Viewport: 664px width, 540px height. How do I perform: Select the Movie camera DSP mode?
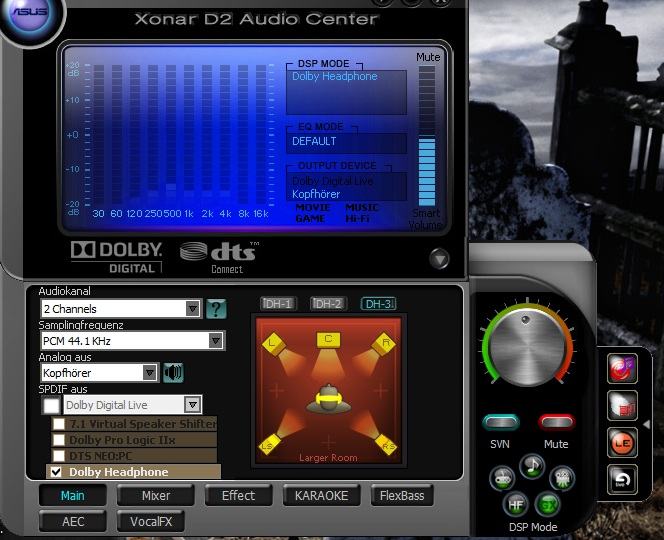click(x=562, y=478)
